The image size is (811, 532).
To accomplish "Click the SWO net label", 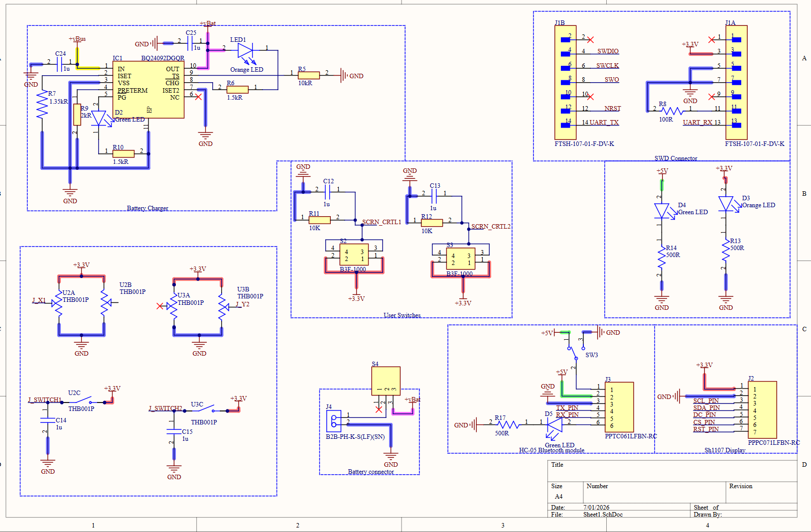I will coord(612,80).
